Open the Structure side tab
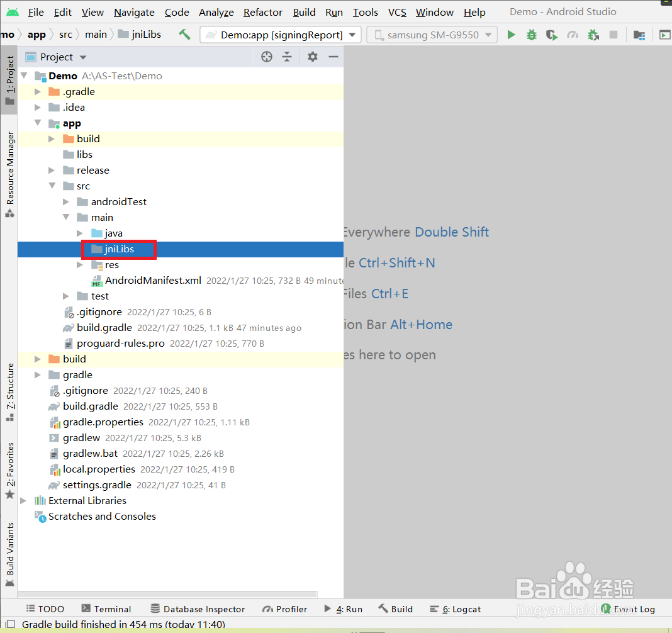672x633 pixels. pyautogui.click(x=10, y=392)
